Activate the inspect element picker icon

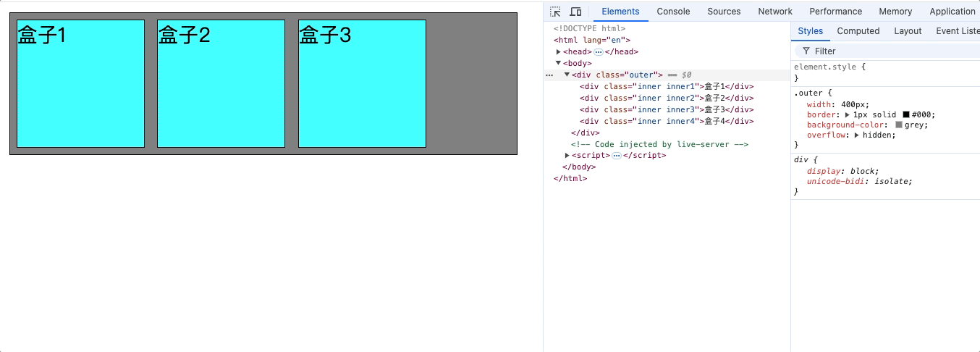[x=555, y=12]
